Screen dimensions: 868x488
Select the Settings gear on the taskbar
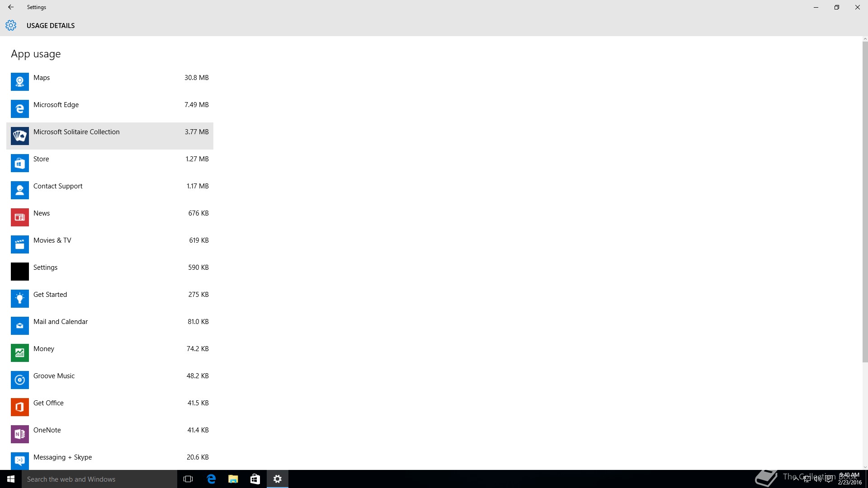278,479
